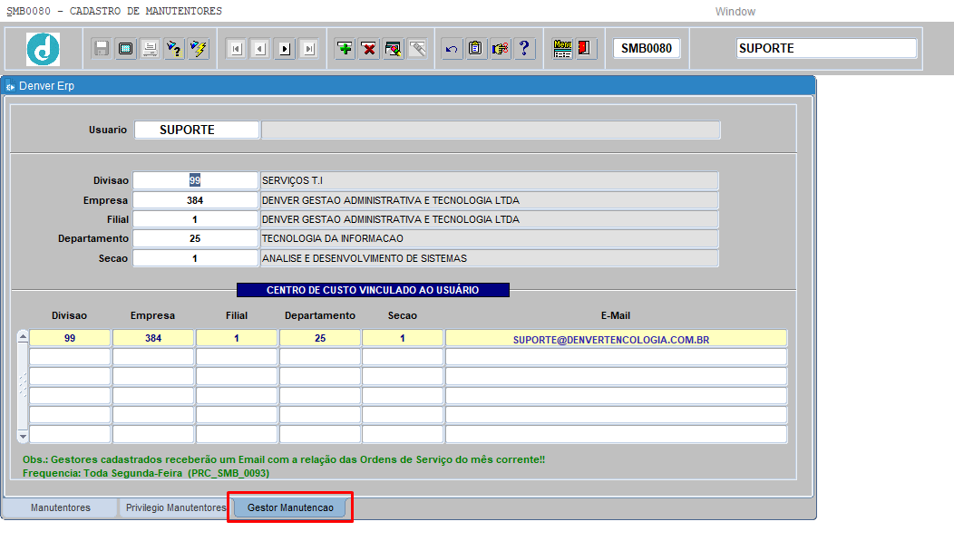Go to the first record
Screen dimensions: 954x560
pyautogui.click(x=236, y=49)
